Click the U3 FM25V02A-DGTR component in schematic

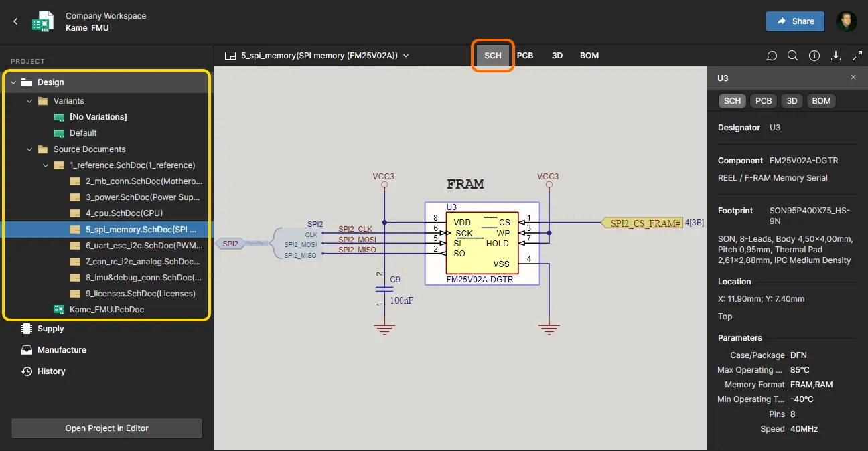coord(482,244)
